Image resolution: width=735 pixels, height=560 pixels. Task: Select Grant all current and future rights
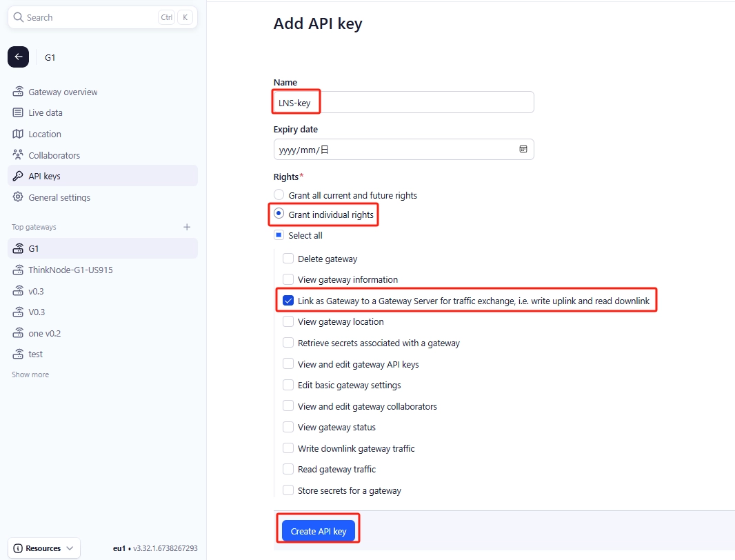click(x=279, y=194)
